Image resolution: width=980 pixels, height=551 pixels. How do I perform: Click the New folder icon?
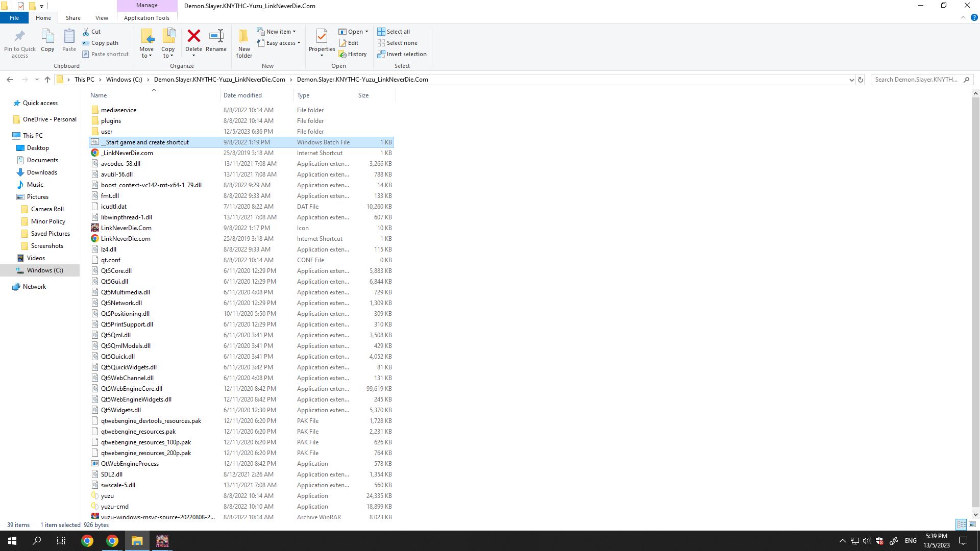tap(244, 36)
